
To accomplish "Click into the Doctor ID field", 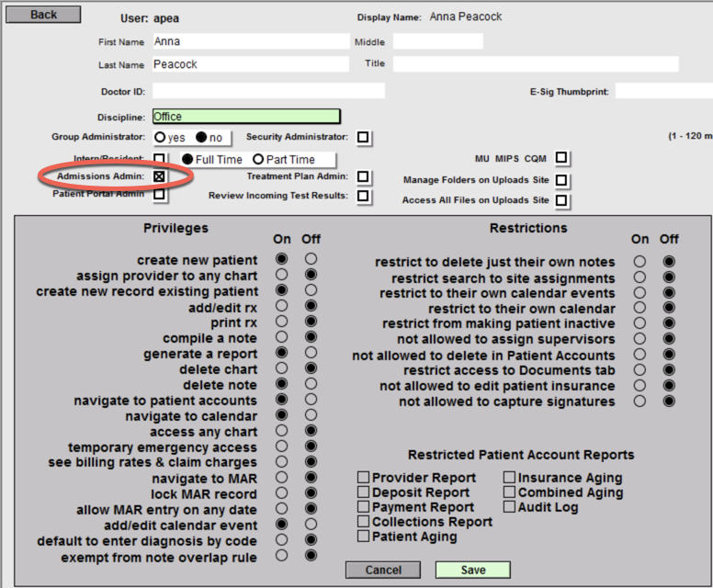I will pyautogui.click(x=267, y=91).
